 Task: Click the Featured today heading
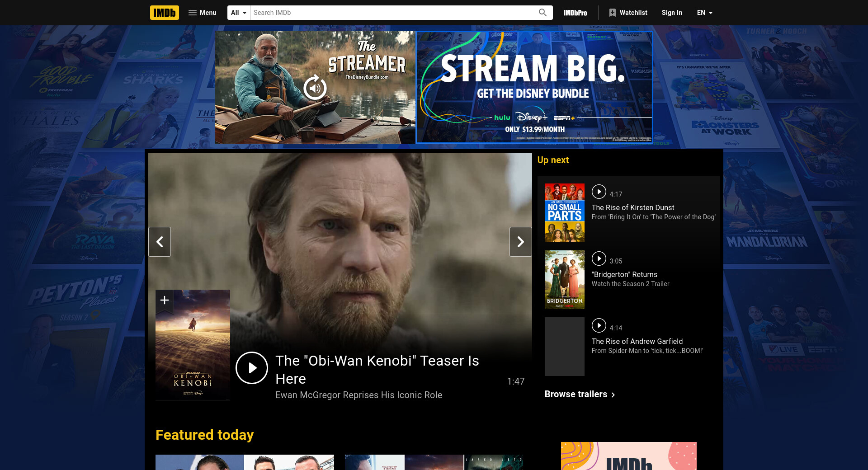204,435
